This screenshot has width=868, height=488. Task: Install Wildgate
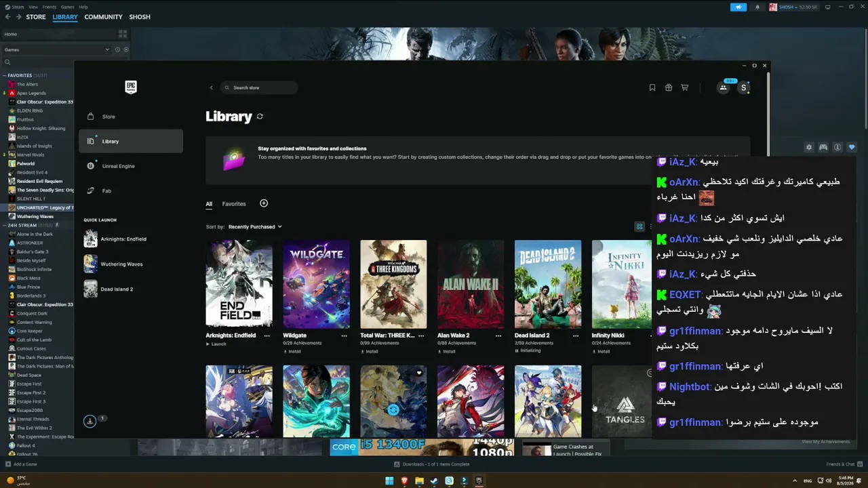pos(292,351)
